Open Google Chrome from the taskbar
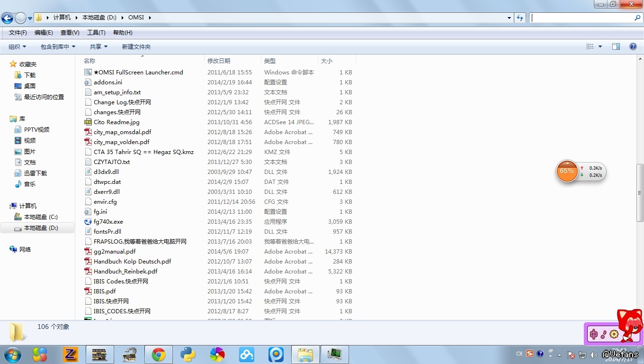Screen dimensions: 644x364 pyautogui.click(x=158, y=355)
